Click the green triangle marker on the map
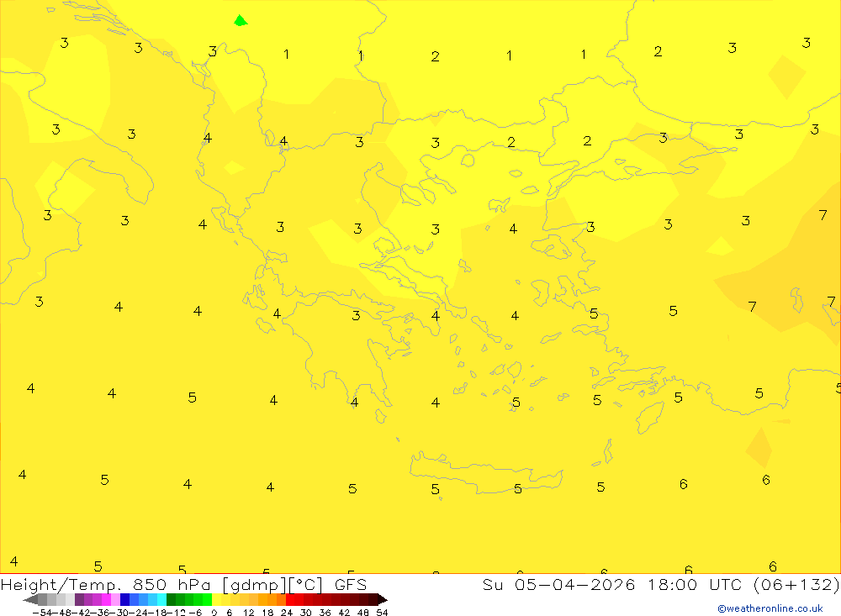This screenshot has height=616, width=841. coord(241,21)
